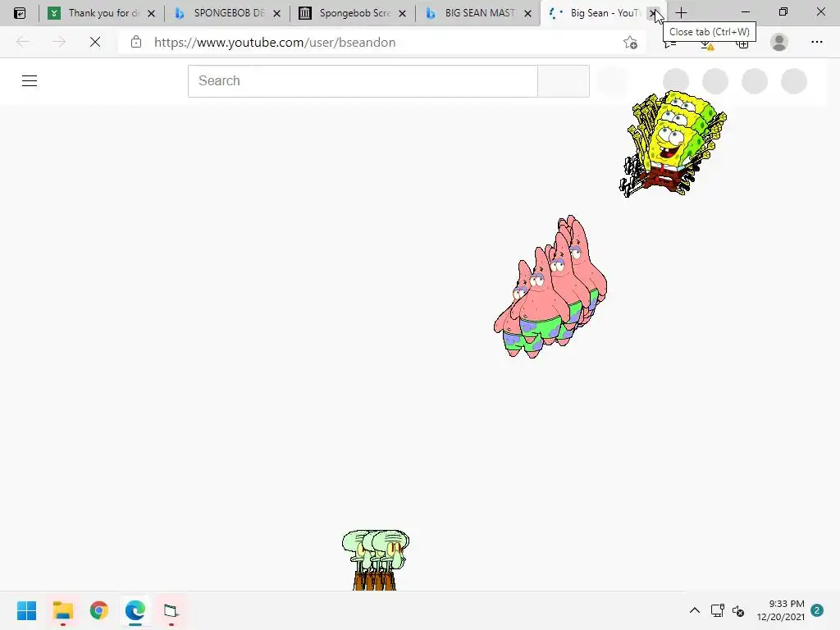Close the 'Spongebob Scre' tab

[x=402, y=13]
